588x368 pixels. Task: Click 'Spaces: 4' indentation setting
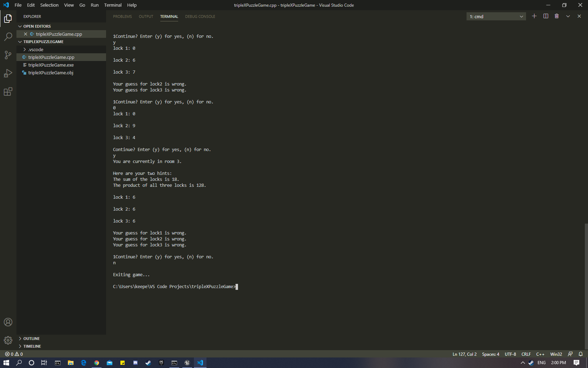click(491, 354)
